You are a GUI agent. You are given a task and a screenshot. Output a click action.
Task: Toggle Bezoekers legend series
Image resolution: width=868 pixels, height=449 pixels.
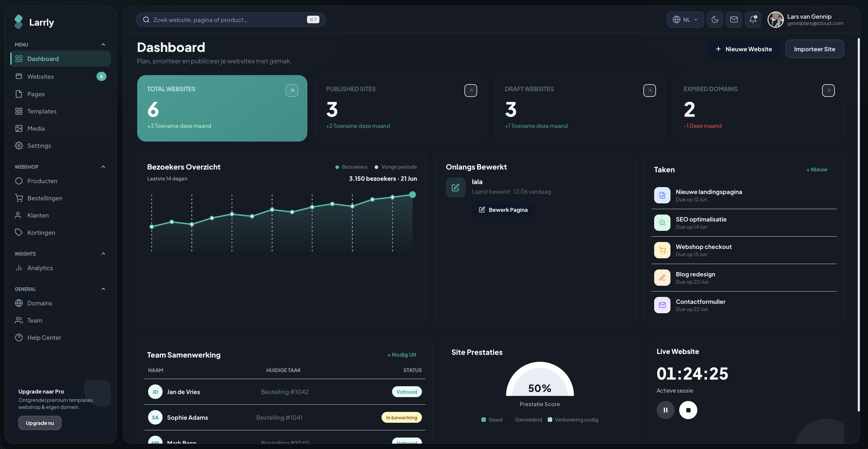click(x=351, y=167)
